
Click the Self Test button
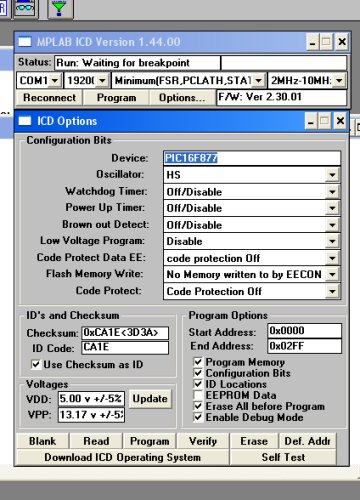(283, 457)
